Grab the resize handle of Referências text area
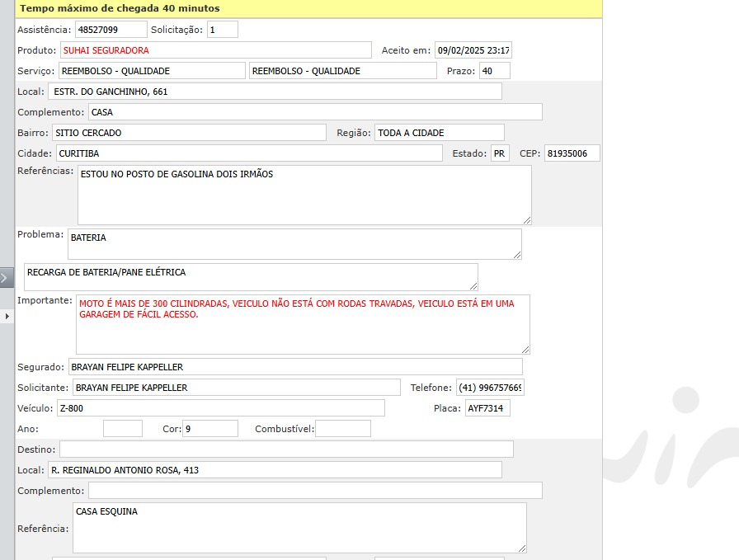 coord(527,220)
